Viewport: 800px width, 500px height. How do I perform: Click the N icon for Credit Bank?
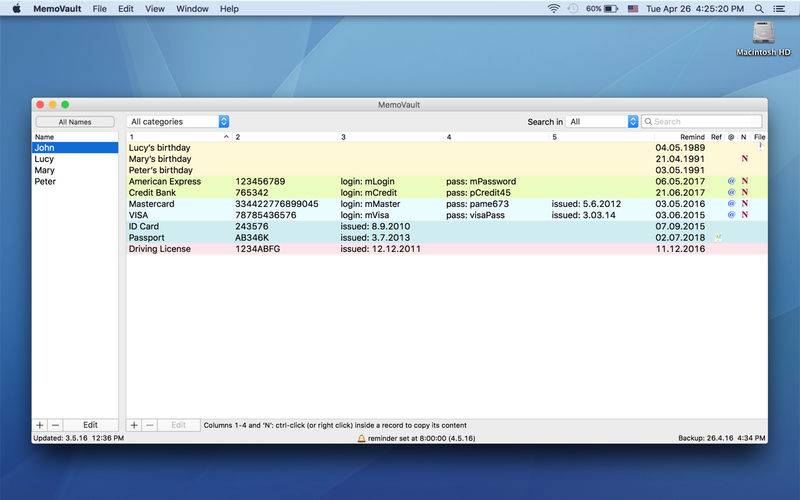[x=744, y=193]
